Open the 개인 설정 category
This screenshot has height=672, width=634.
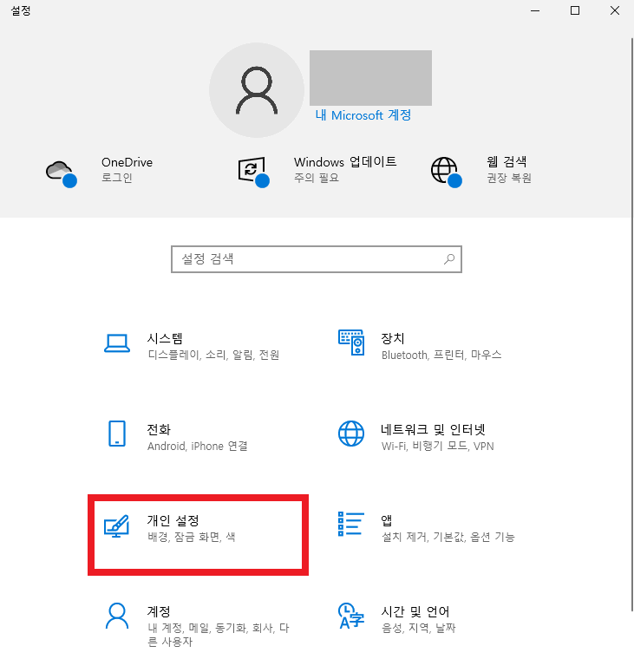(x=198, y=534)
